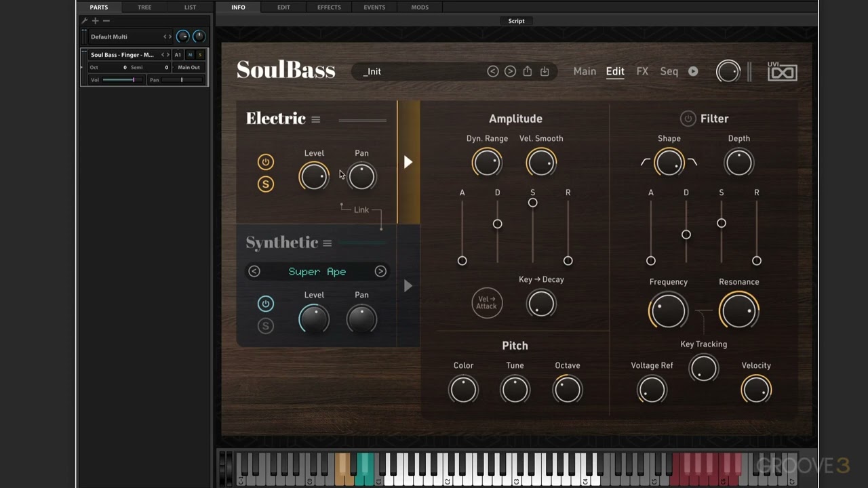868x488 pixels.
Task: Open the Electric layer hamburger menu
Action: click(x=316, y=119)
